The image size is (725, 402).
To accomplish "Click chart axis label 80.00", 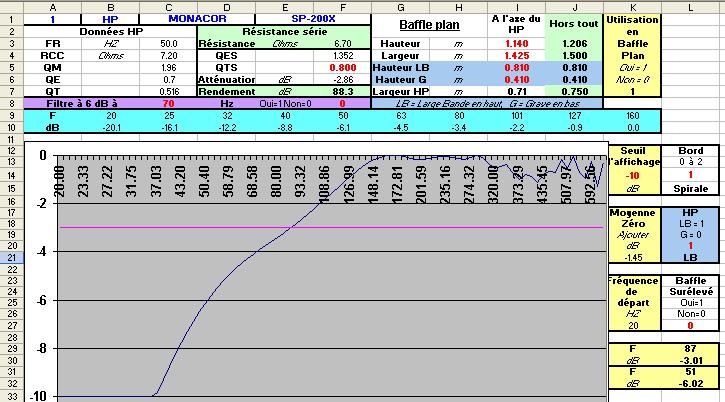I will point(276,181).
